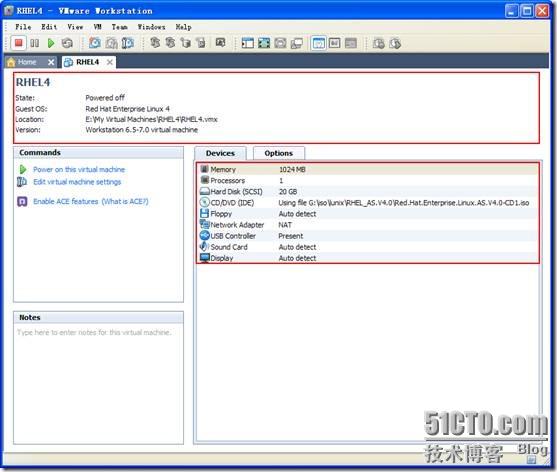Switch to the Options tab

coord(278,153)
